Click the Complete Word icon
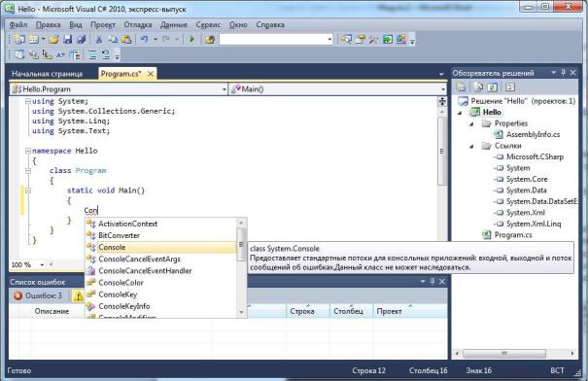Viewport: 588px width, 381px height. (x=61, y=54)
